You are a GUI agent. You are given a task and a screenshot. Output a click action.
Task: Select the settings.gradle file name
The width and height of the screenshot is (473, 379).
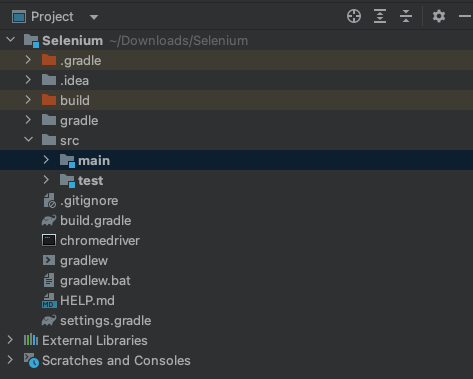106,321
